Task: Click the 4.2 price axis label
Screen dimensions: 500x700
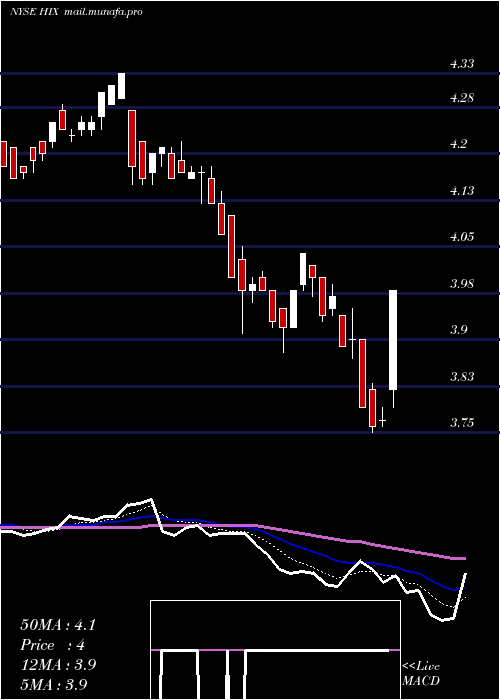Action: pos(458,144)
